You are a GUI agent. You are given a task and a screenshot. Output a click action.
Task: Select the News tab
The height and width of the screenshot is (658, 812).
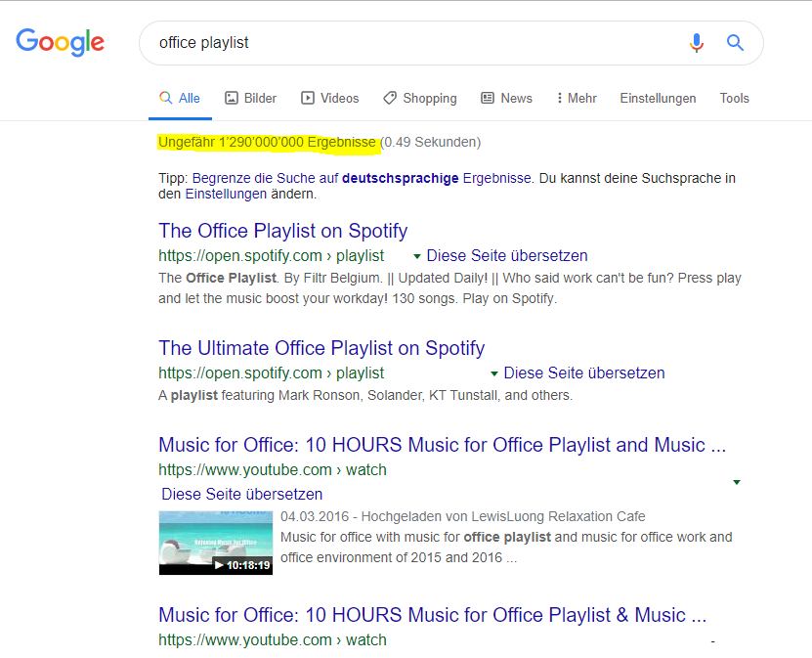[x=507, y=98]
